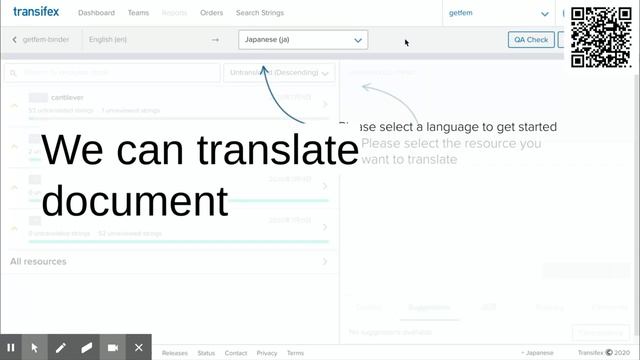Expand the All resources chevron arrow
This screenshot has height=360, width=640.
[325, 261]
